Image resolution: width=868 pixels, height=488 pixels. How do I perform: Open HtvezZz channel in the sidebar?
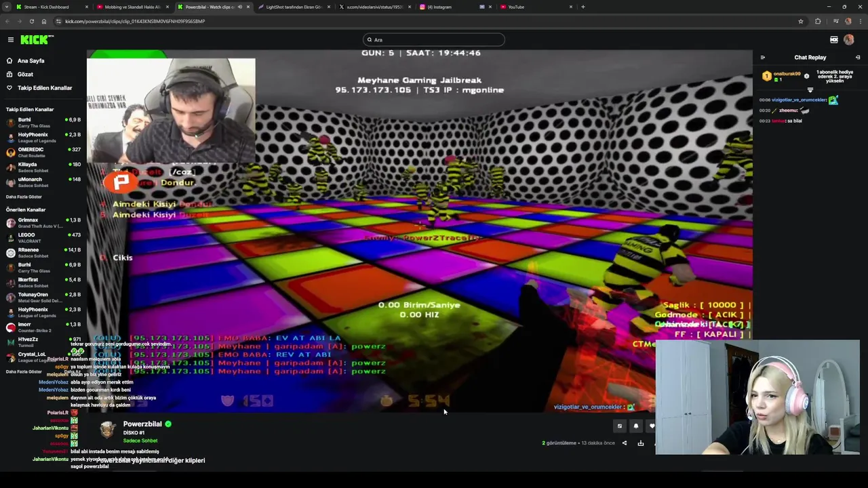click(x=43, y=342)
